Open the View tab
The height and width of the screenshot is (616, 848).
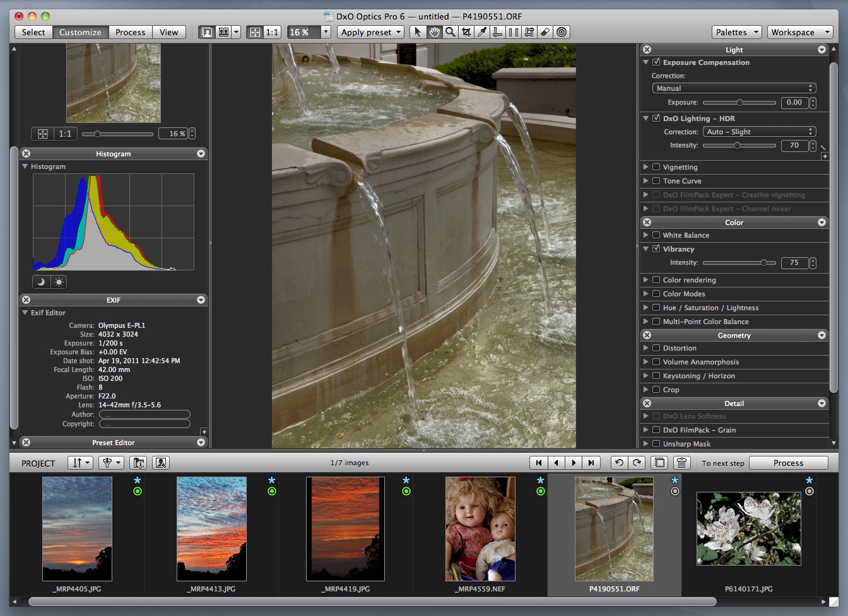(168, 32)
